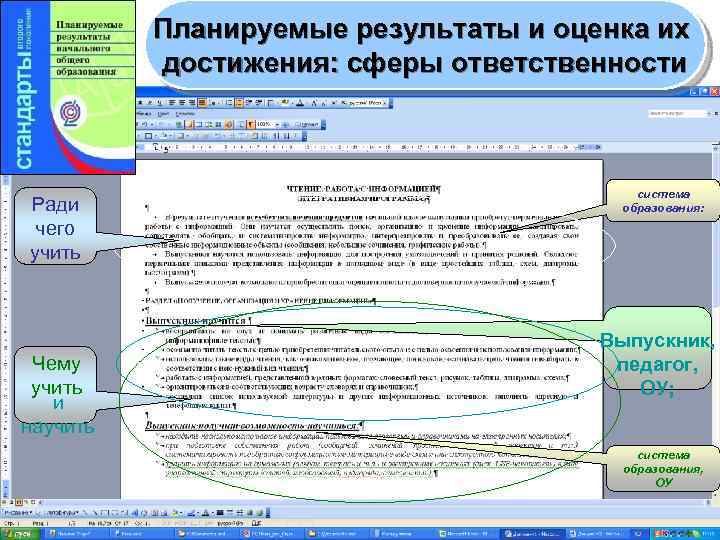Click the 'Выпускник, педагог, ОУ;' callout

[x=657, y=350]
